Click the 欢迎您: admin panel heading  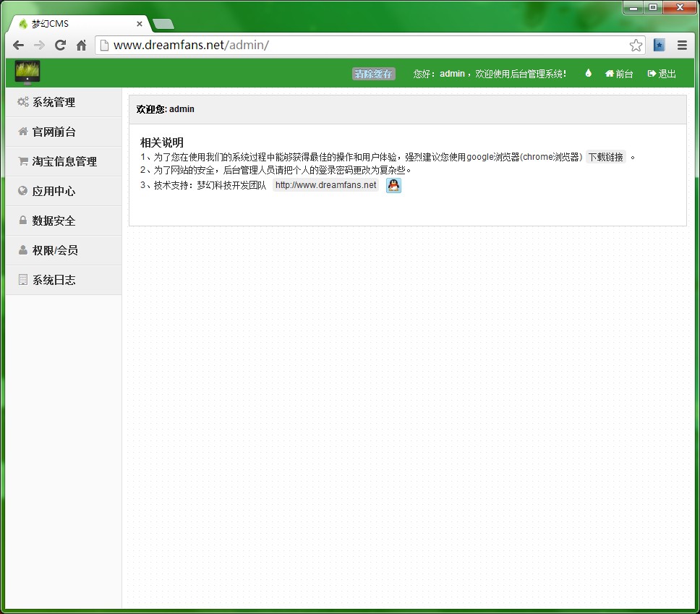point(165,109)
